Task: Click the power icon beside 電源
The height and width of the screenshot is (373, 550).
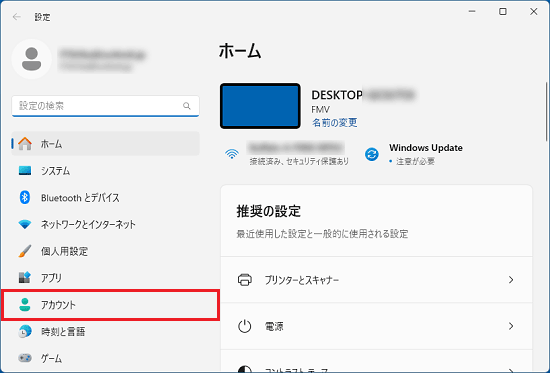Action: tap(244, 326)
